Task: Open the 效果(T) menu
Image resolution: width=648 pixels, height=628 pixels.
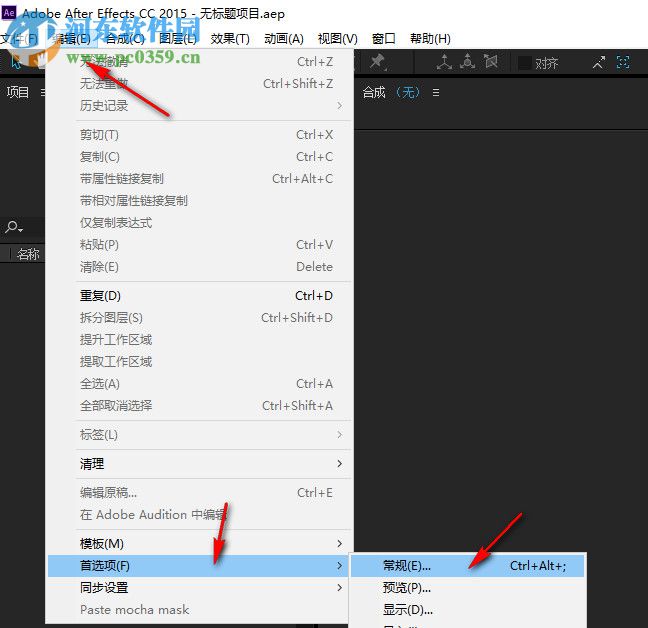Action: pos(230,39)
